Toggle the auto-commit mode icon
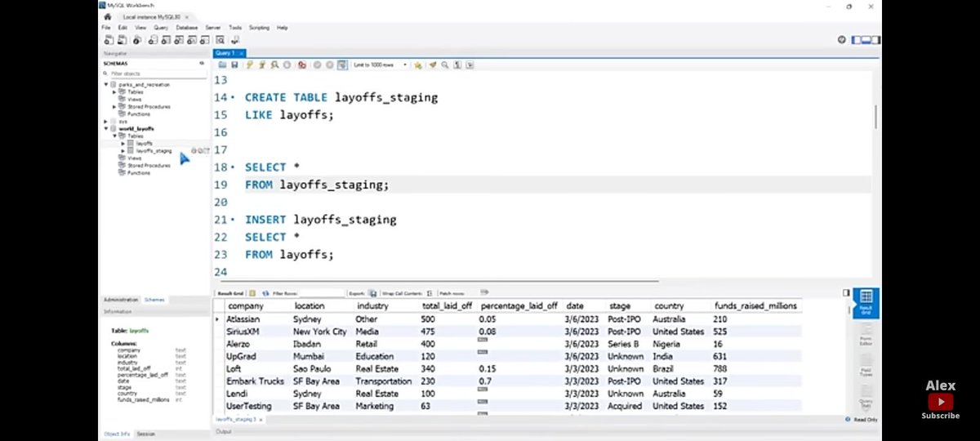Viewport: 980px width, 441px height. (x=342, y=65)
